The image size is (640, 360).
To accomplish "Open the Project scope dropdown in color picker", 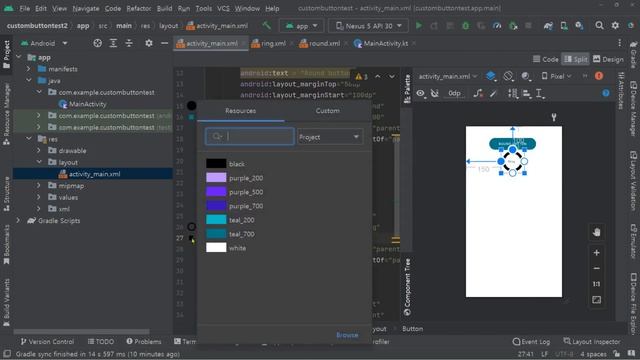I will [329, 137].
